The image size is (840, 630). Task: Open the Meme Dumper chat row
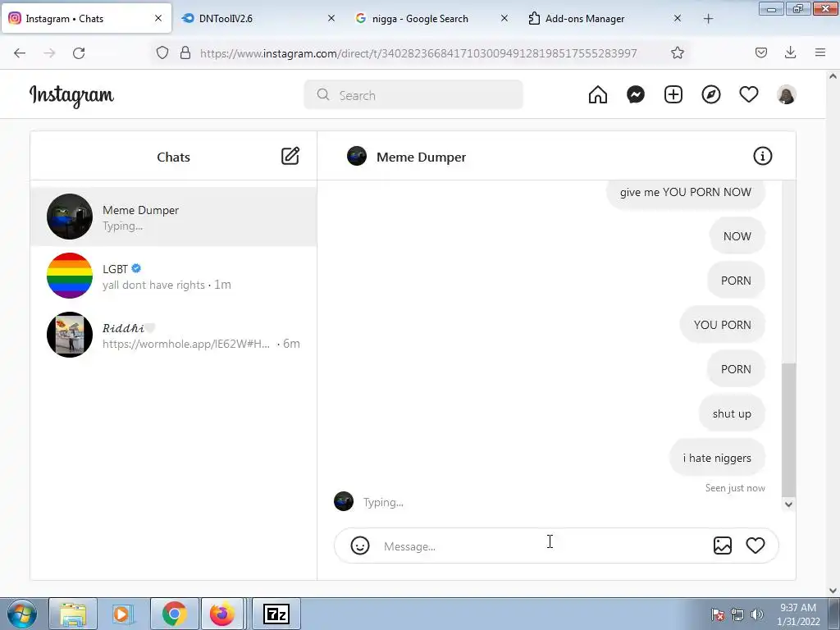click(174, 217)
